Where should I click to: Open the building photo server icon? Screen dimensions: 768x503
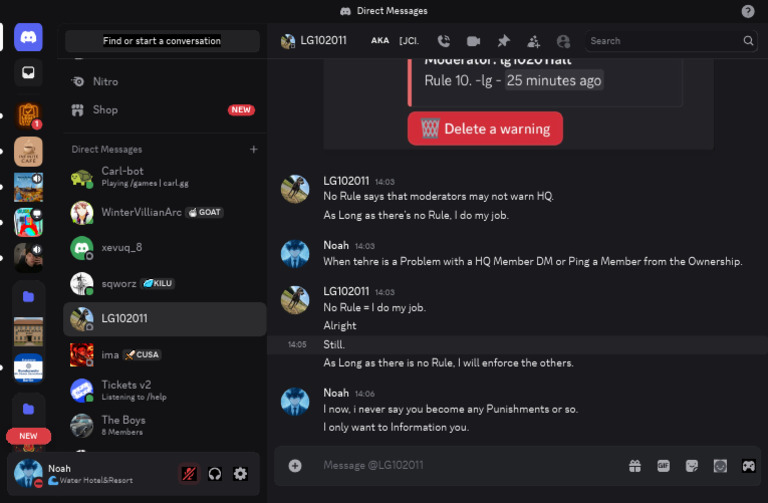coord(28,332)
